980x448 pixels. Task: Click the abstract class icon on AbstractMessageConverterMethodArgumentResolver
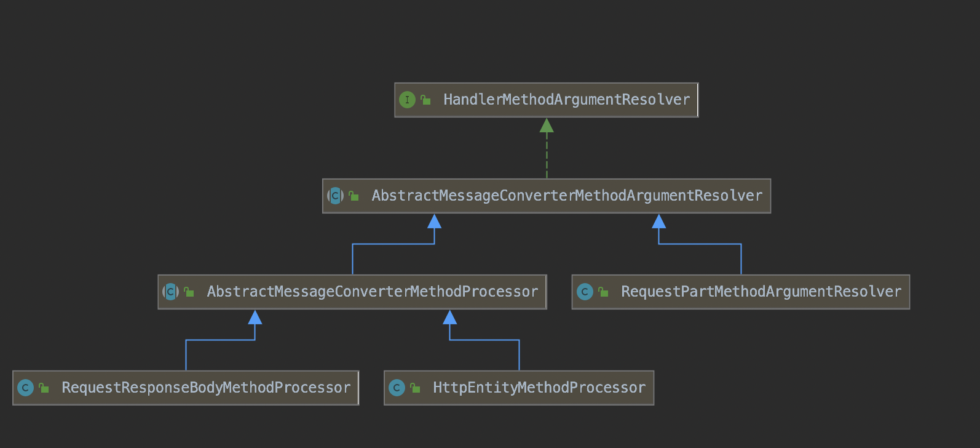coord(335,196)
